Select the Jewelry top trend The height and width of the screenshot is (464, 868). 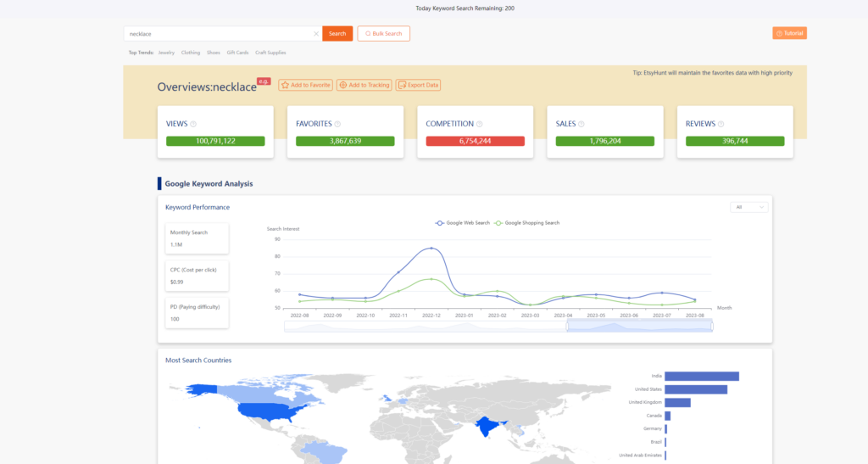166,53
